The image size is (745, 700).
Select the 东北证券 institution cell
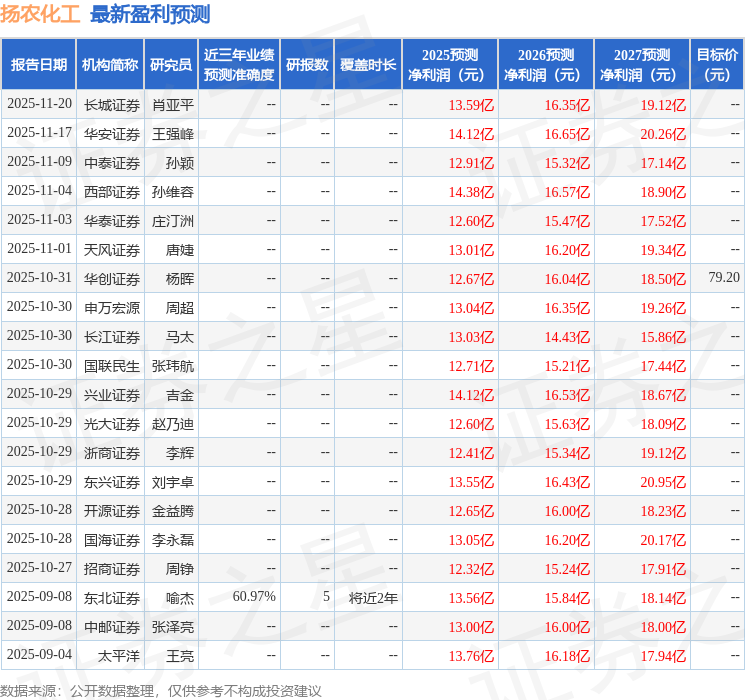point(112,598)
